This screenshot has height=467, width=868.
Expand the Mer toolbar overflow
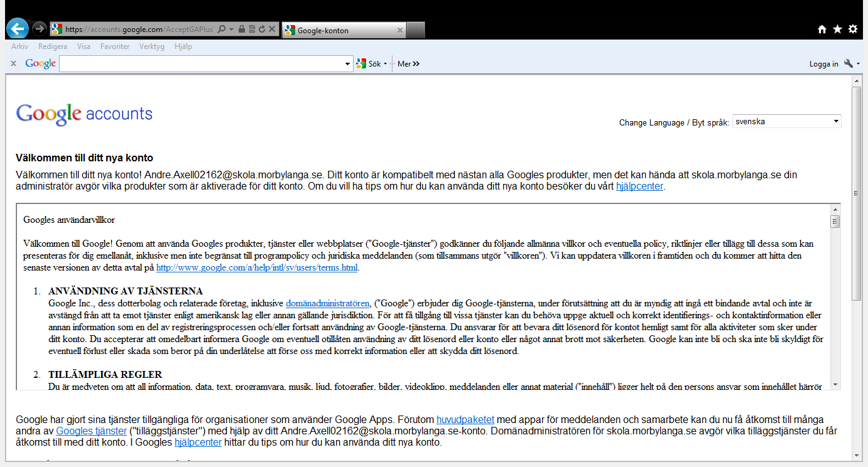coord(408,63)
